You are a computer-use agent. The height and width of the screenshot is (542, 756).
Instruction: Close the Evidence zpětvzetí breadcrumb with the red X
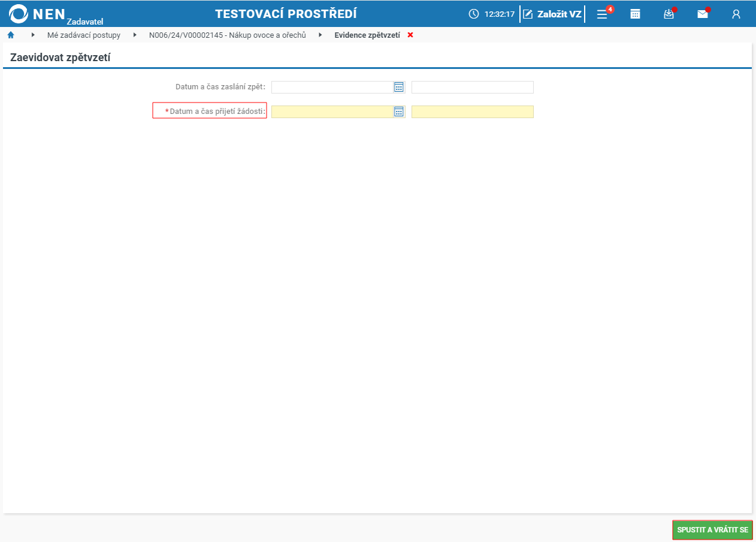point(410,35)
